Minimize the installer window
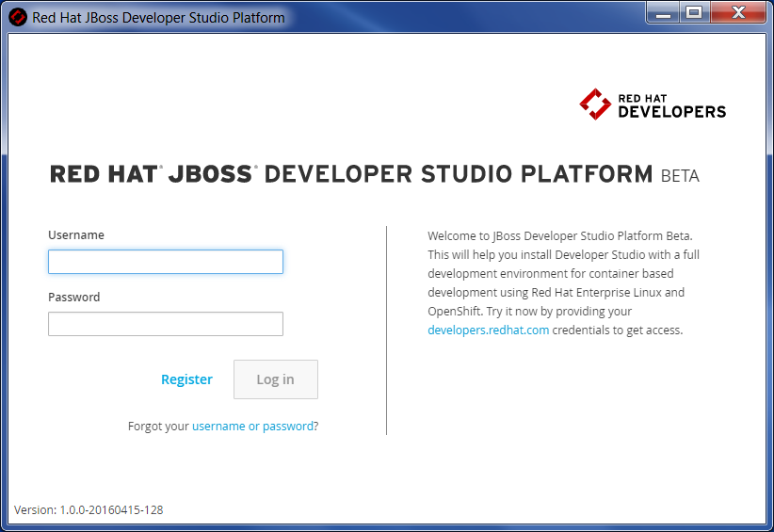 click(663, 12)
